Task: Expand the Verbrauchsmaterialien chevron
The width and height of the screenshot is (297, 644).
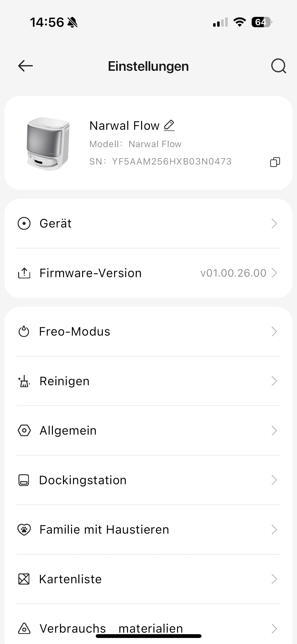Action: (274, 628)
